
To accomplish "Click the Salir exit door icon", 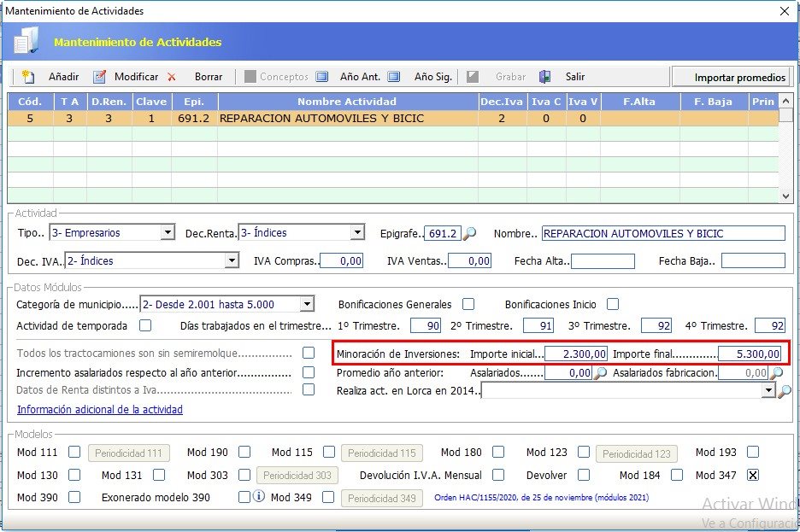I will [545, 77].
